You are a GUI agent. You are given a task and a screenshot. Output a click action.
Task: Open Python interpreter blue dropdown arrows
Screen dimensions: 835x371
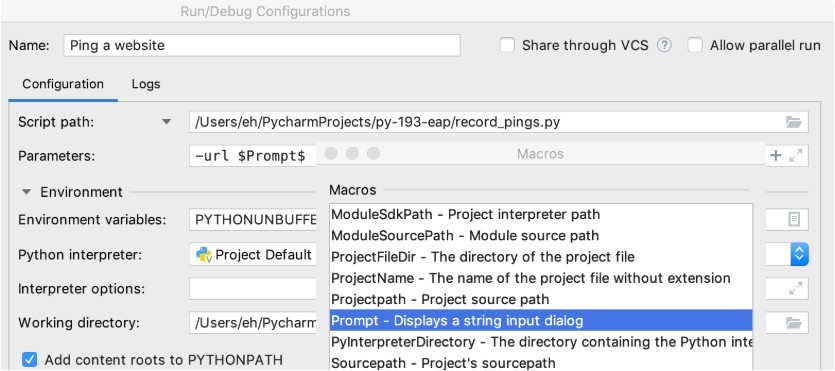(799, 254)
